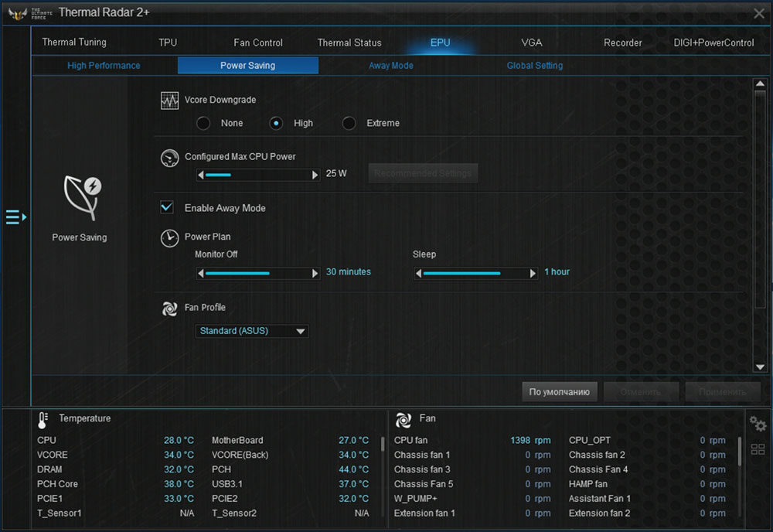Click the Configured Max CPU Power gauge icon
The image size is (773, 532).
[169, 159]
